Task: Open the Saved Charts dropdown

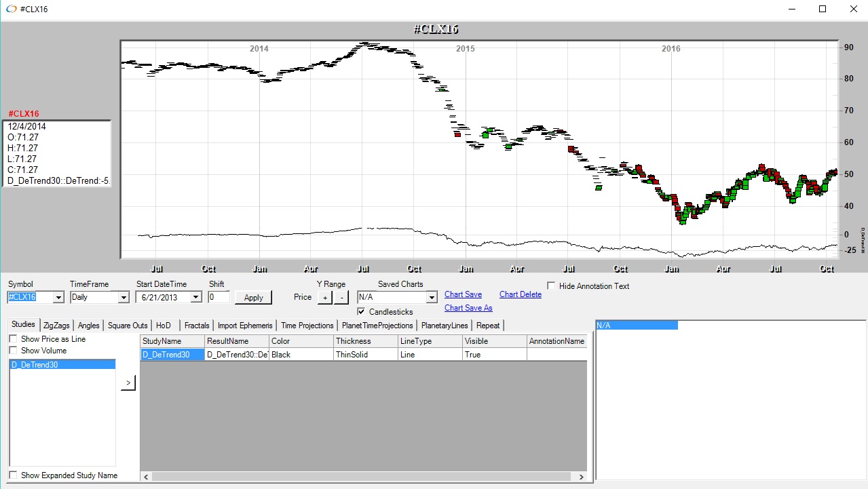Action: 431,297
